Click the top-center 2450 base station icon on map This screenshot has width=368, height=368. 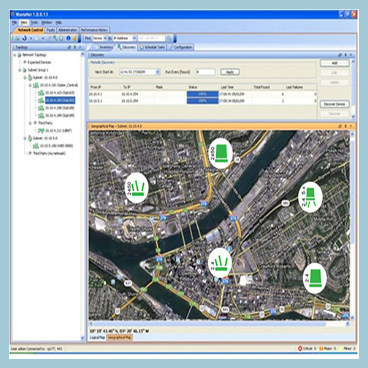click(220, 153)
